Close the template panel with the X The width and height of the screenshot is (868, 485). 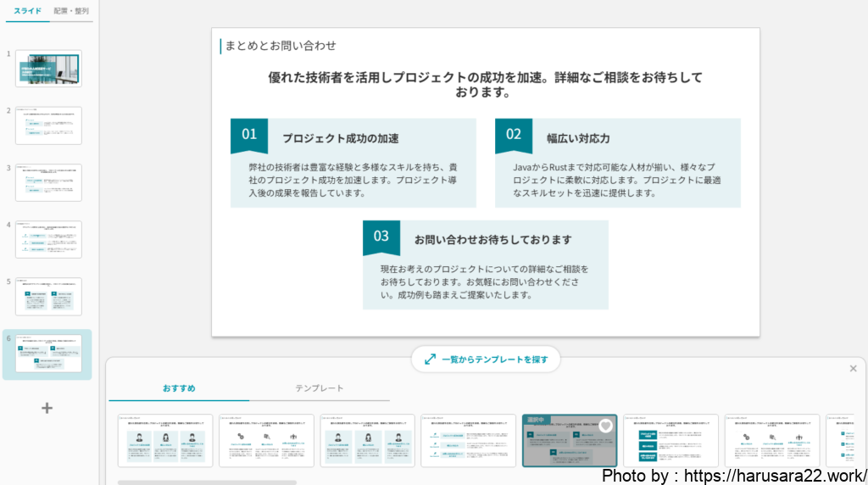[853, 368]
